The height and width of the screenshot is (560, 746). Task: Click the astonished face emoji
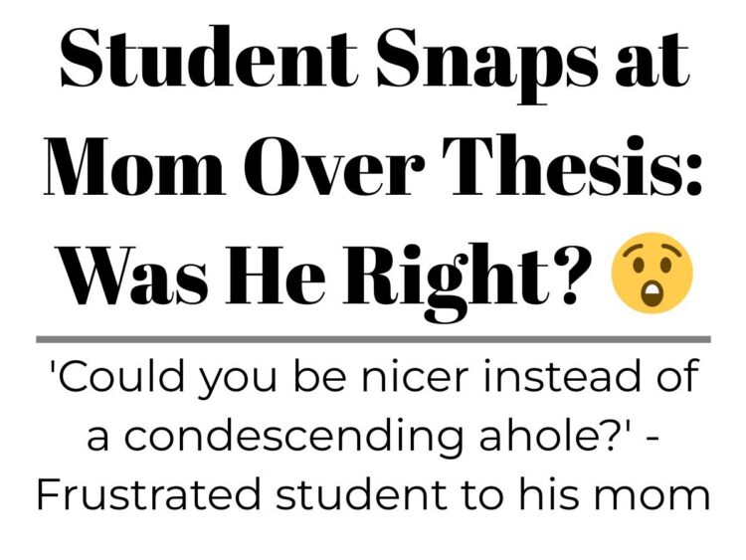click(x=652, y=274)
